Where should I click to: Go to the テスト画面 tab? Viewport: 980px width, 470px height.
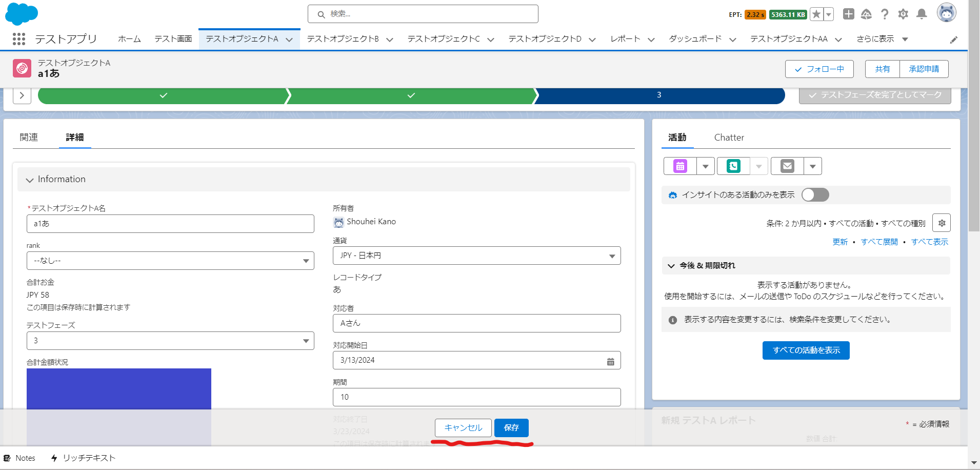click(173, 39)
